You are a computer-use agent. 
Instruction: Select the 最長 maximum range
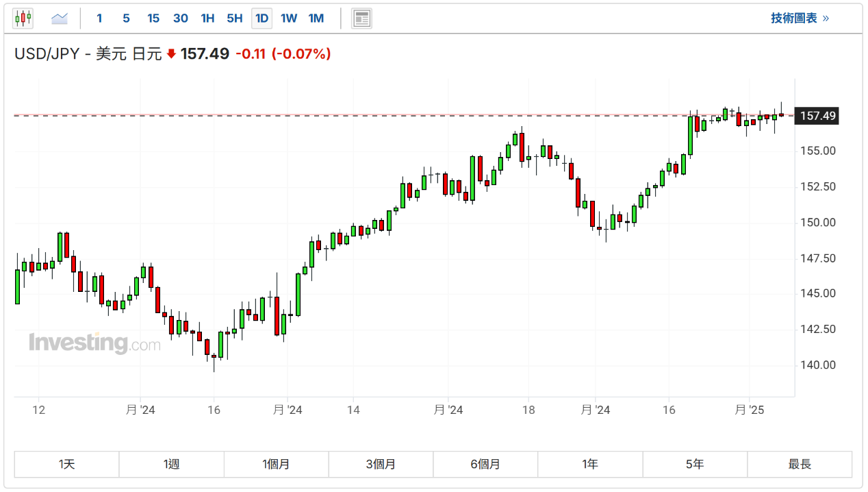click(x=800, y=465)
